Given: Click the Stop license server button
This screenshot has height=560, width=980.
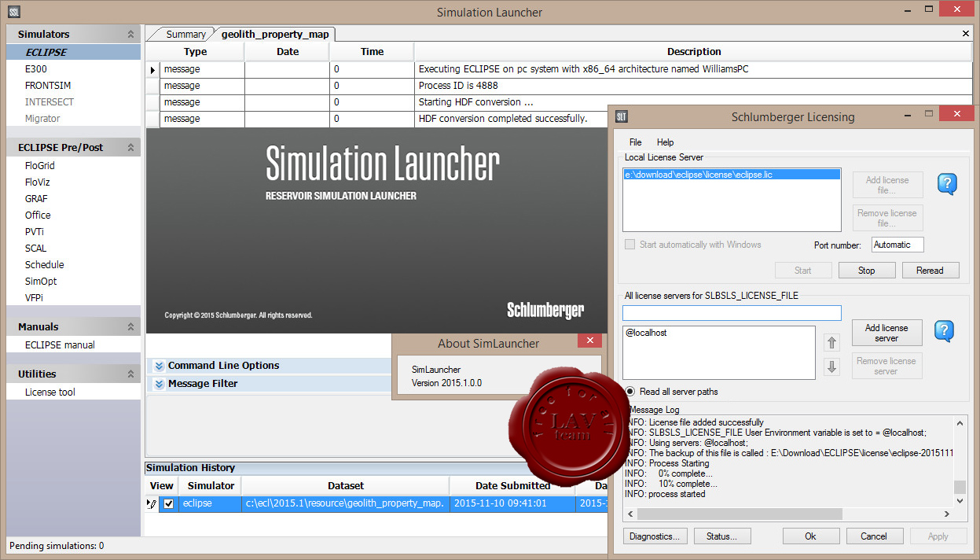Looking at the screenshot, I should click(867, 271).
